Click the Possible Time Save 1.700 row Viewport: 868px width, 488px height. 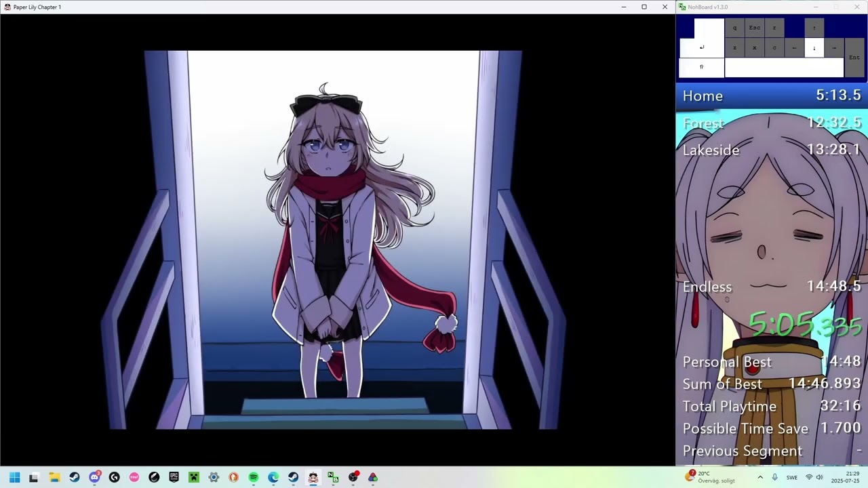(x=772, y=428)
